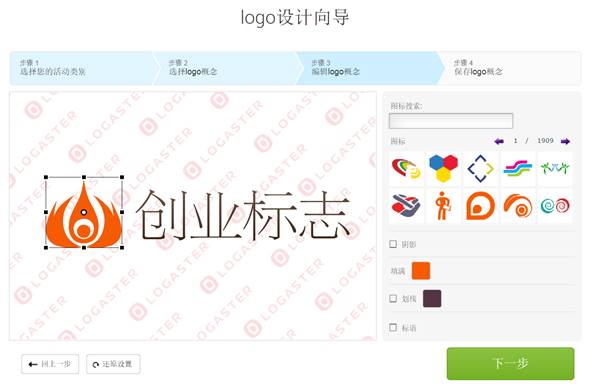This screenshot has width=600, height=390.
Task: Choose the orange teardrop shape icon
Action: [481, 206]
